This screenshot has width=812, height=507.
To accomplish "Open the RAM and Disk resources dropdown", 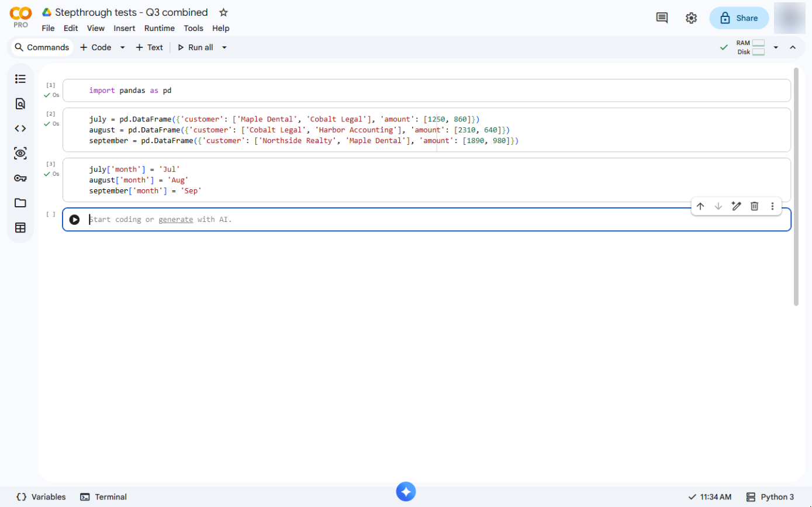I will click(776, 47).
